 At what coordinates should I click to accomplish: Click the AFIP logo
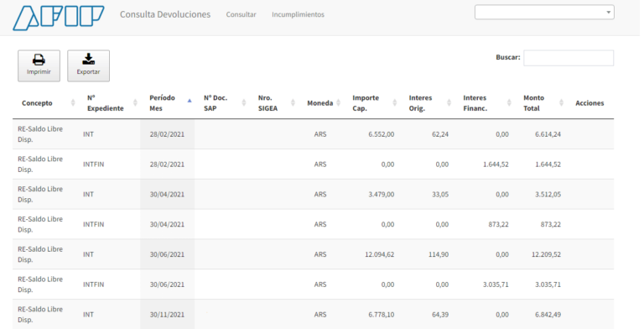tap(59, 18)
